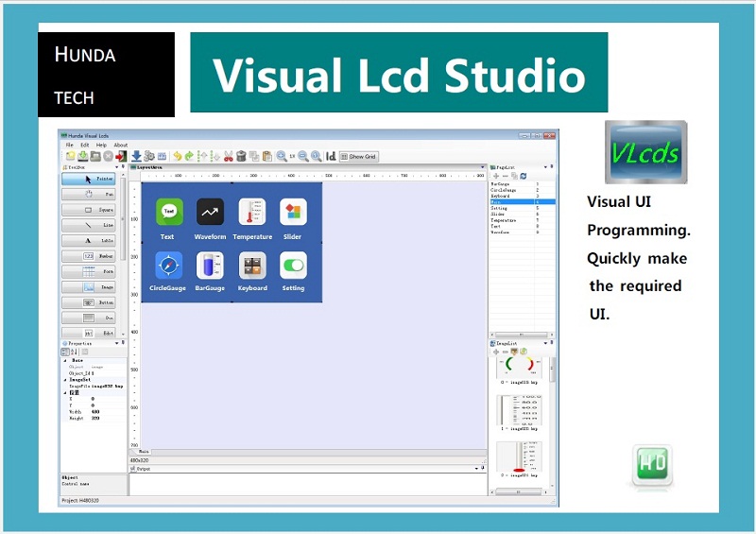Viewport: 756px width, 534px height.
Task: Select the Setting page in PageList
Action: click(499, 208)
